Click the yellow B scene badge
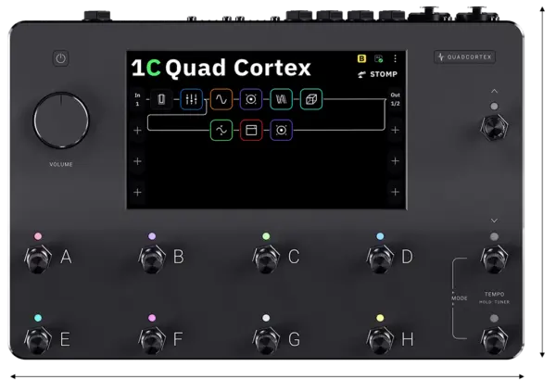The height and width of the screenshot is (392, 556). pyautogui.click(x=361, y=58)
